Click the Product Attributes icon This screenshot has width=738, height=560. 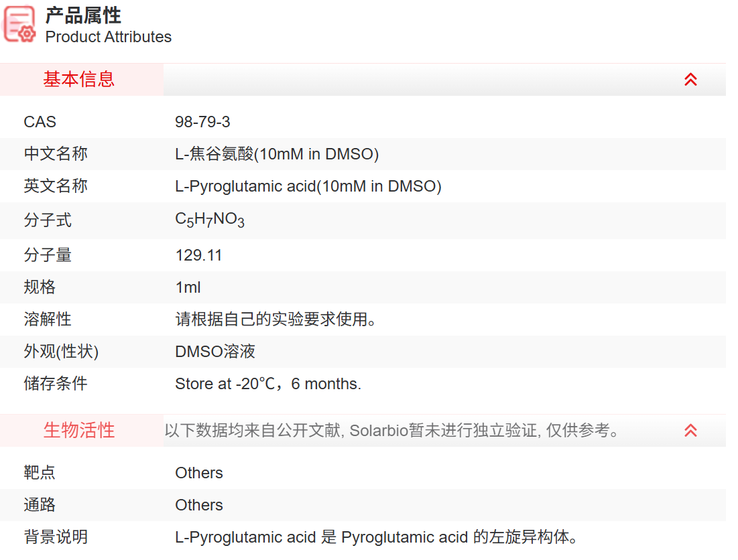point(19,24)
